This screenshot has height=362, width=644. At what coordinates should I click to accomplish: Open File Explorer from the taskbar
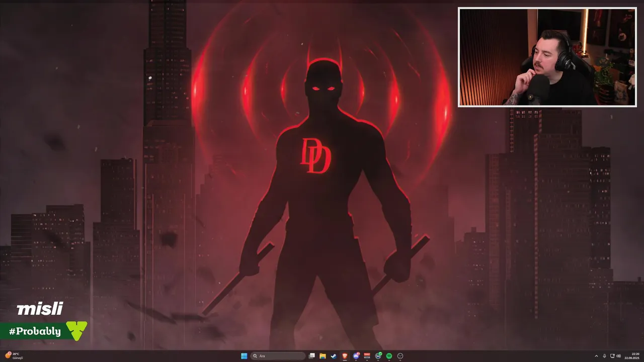point(323,356)
